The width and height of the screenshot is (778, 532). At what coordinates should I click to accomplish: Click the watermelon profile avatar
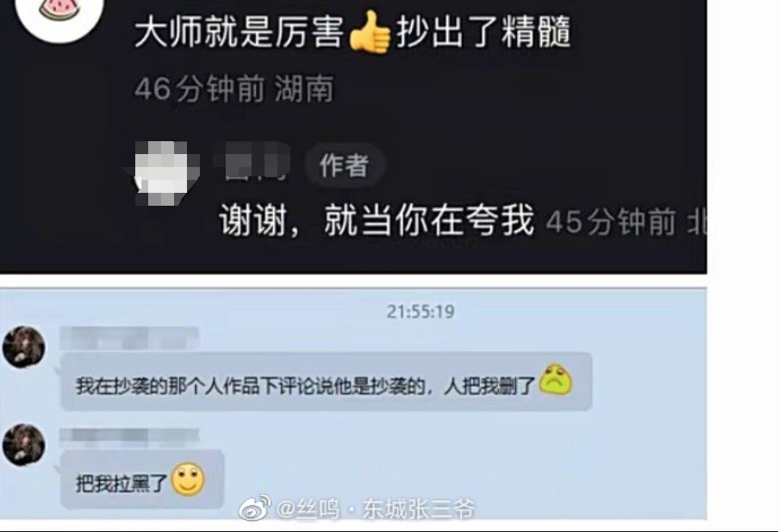coord(59,15)
